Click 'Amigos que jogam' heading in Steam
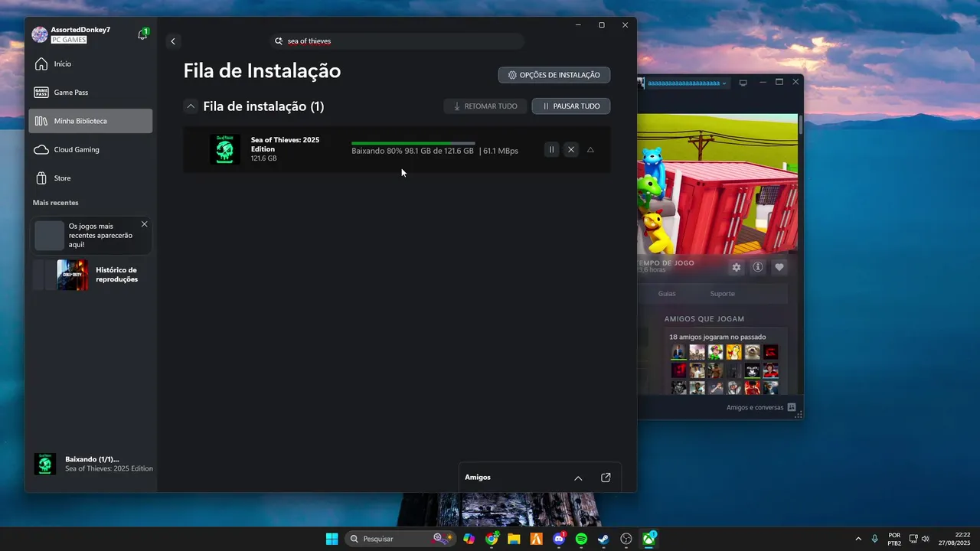Viewport: 980px width, 551px height. click(704, 319)
